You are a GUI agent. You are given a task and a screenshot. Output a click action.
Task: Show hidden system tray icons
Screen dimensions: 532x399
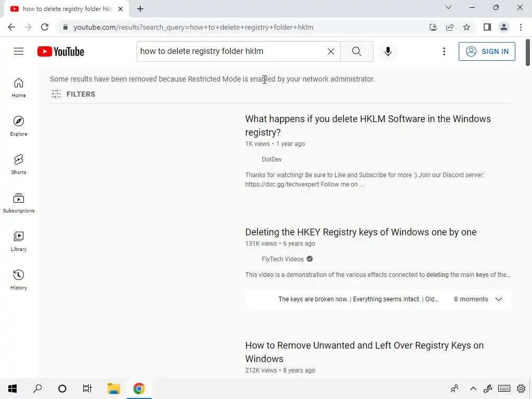pyautogui.click(x=473, y=389)
